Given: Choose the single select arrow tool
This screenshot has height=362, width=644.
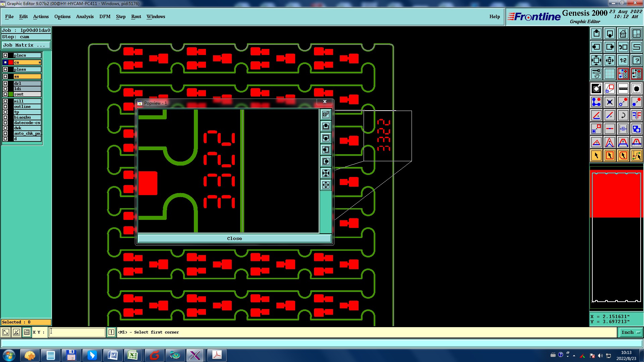Looking at the screenshot, I should [x=596, y=156].
